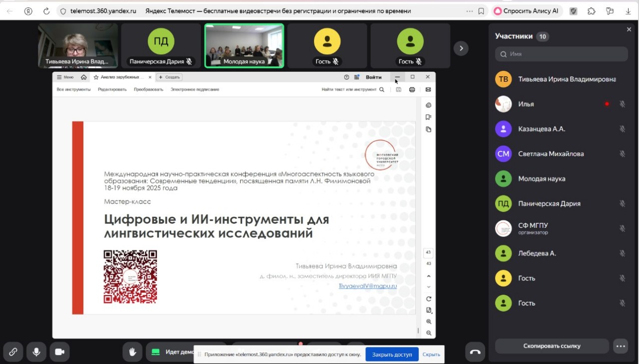Open browser downloads arrow icon

628,11
